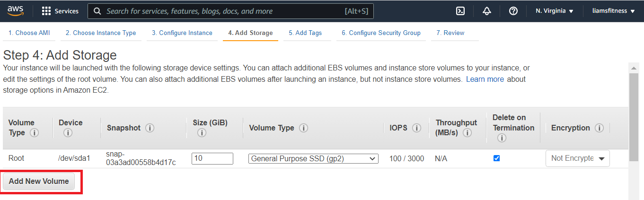Click info icon next to Snapshot
Screen dimensions: 644x200
tap(150, 128)
